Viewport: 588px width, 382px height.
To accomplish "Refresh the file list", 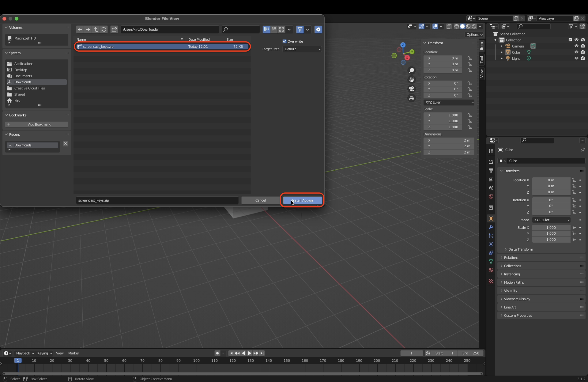I will [x=104, y=29].
